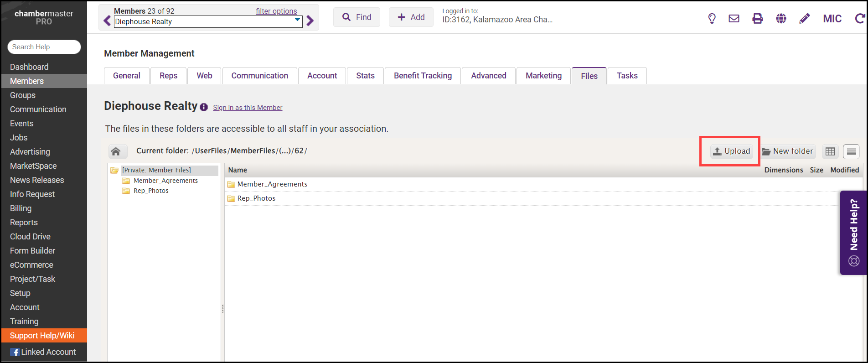Open the envelope mail icon
The width and height of the screenshot is (868, 363).
tap(734, 19)
